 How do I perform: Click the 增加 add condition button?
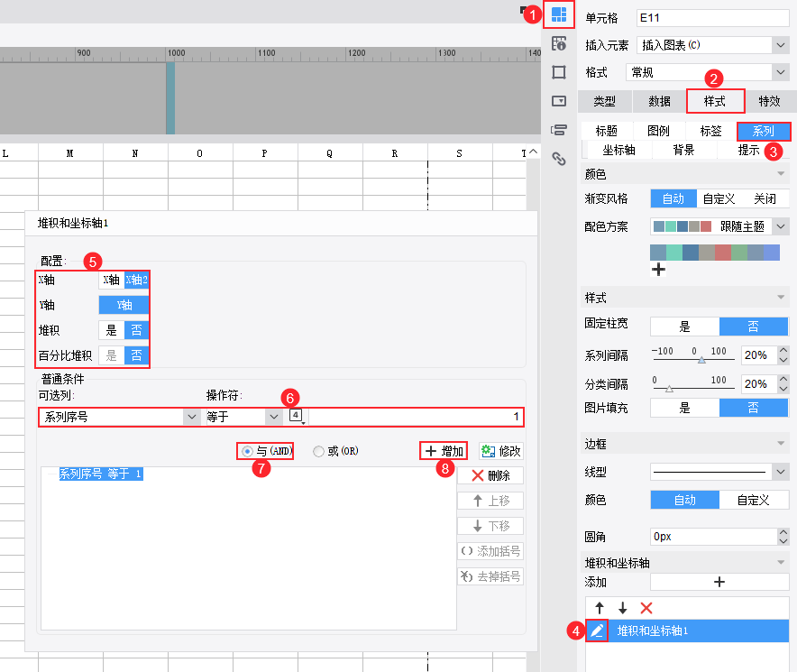444,451
